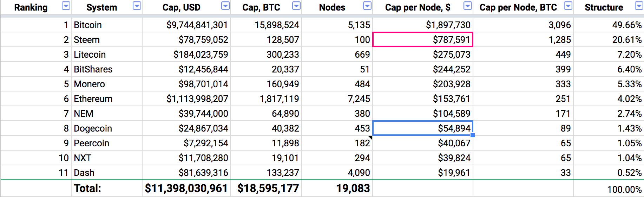
Task: Select the 3,096 cap per node BTC cell
Action: pos(523,25)
